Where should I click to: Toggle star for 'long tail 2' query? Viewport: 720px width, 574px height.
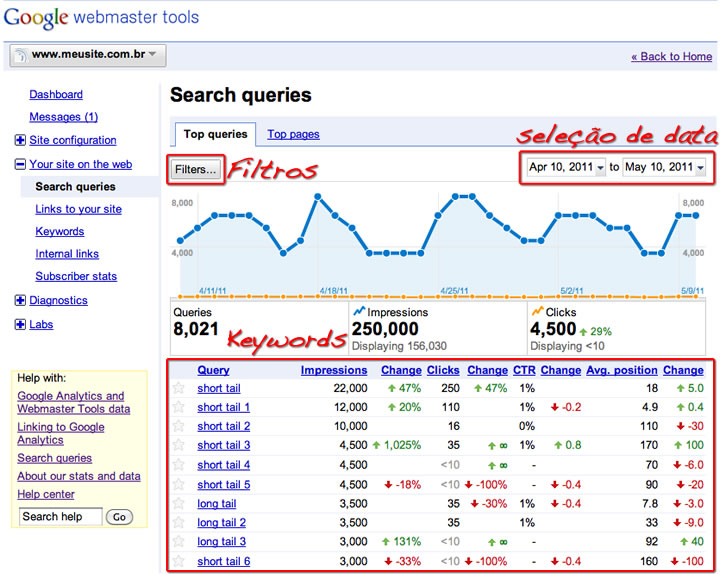click(179, 522)
